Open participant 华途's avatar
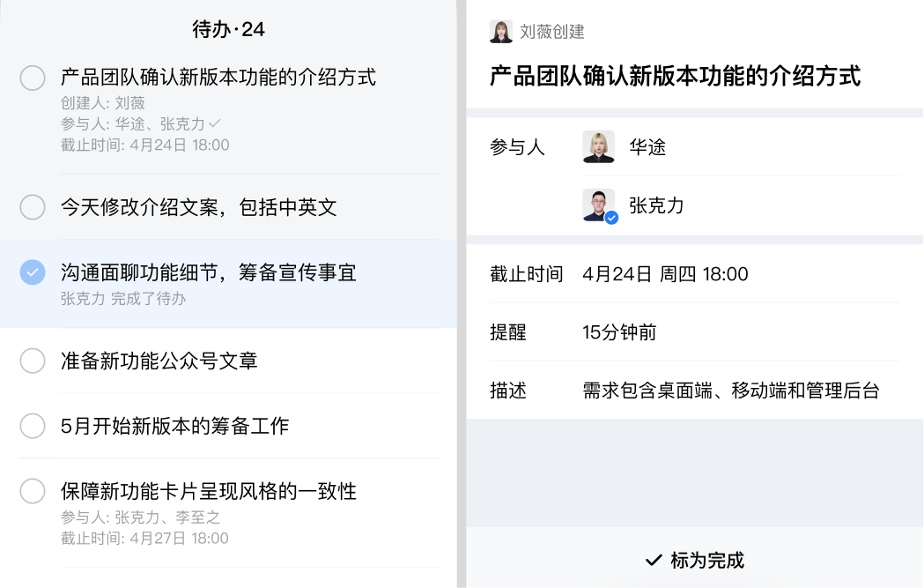Screen dimensions: 924x588 pyautogui.click(x=598, y=147)
